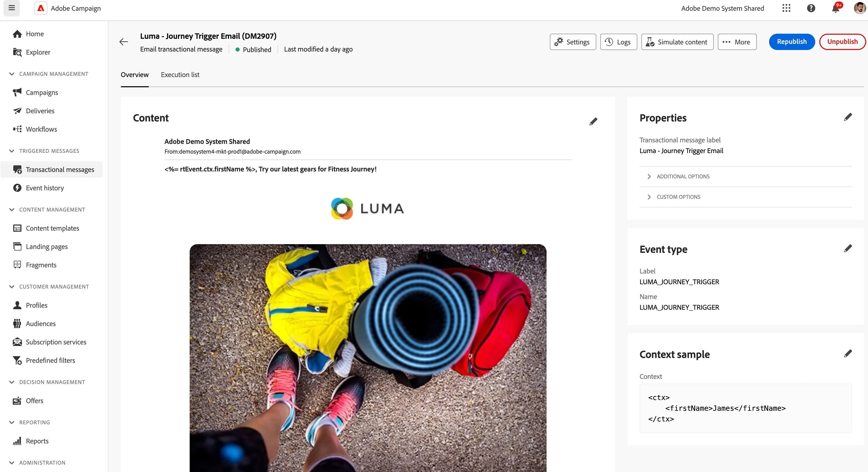Go back with the left arrow
The height and width of the screenshot is (472, 868).
pyautogui.click(x=124, y=42)
